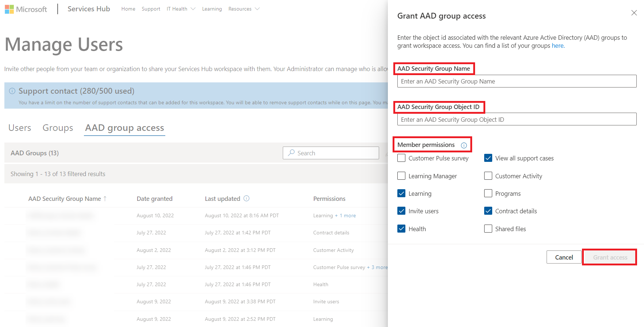
Task: Uncheck View all support cases
Action: pos(488,158)
